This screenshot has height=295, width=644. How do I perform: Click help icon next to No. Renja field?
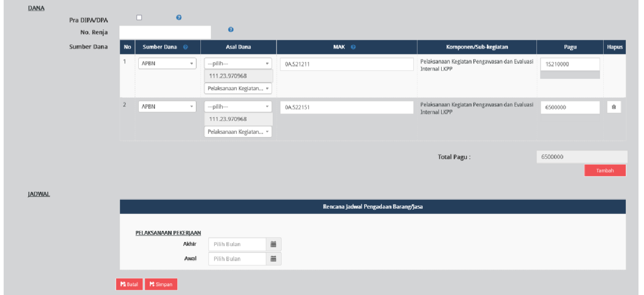pos(231,30)
